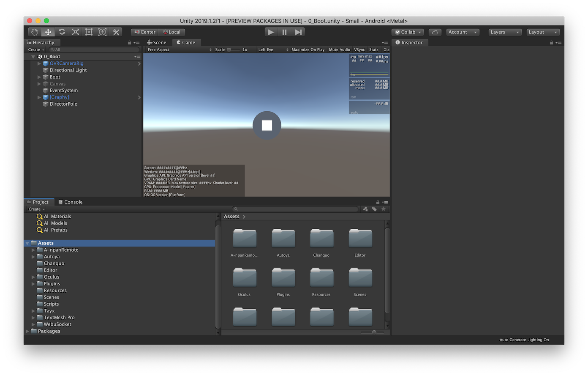The image size is (588, 376).
Task: Step forward one frame
Action: click(x=298, y=32)
